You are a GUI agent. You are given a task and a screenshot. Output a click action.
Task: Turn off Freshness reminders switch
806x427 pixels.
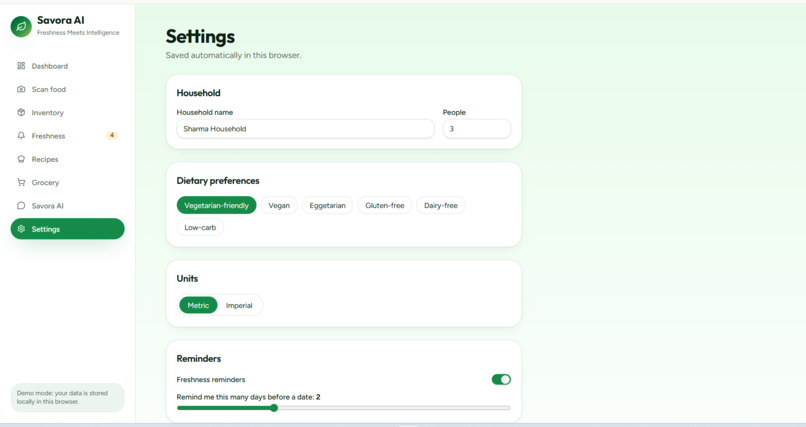tap(501, 379)
